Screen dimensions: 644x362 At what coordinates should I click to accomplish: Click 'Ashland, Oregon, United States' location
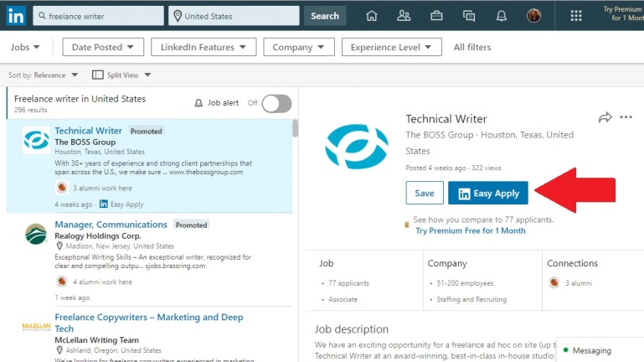[x=113, y=350]
